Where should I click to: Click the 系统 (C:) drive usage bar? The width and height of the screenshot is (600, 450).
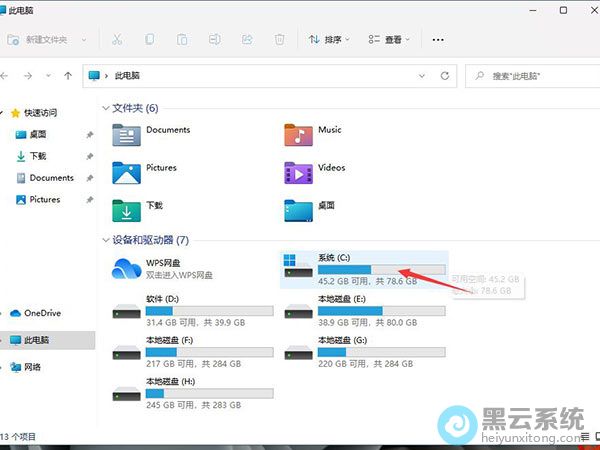[x=381, y=269]
